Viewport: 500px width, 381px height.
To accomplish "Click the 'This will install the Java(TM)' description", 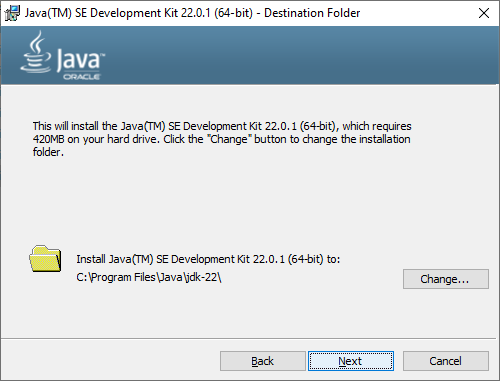I will pyautogui.click(x=222, y=139).
